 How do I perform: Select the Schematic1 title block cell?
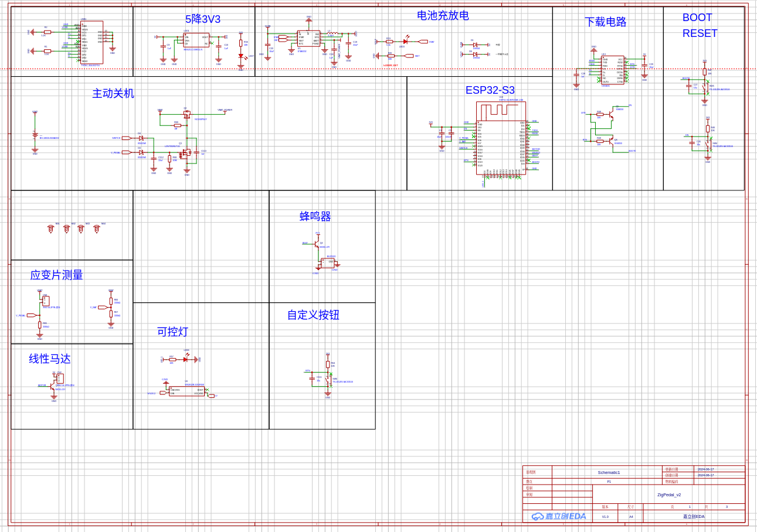click(609, 472)
